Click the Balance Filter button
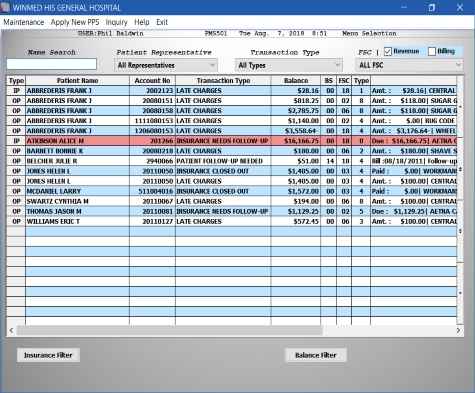 coord(316,355)
